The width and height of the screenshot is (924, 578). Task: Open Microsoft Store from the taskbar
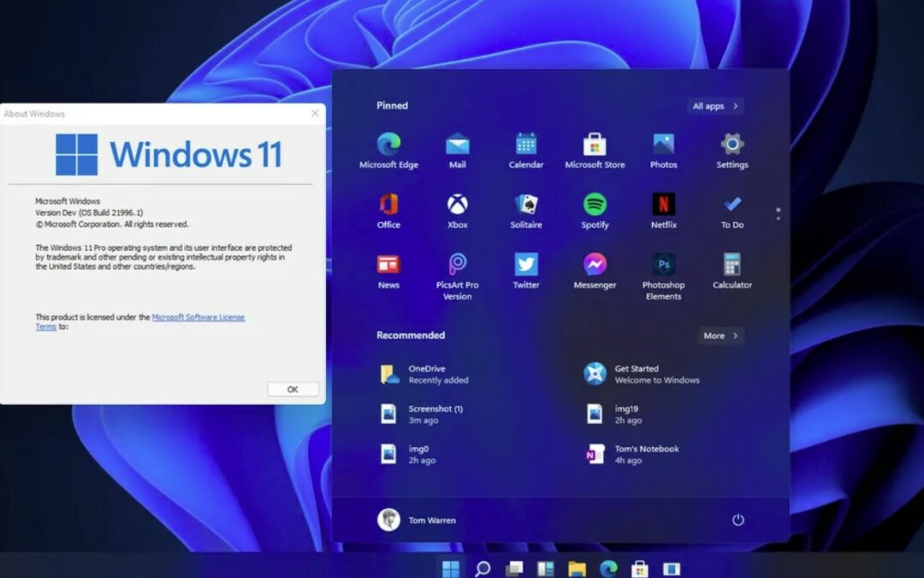click(639, 569)
